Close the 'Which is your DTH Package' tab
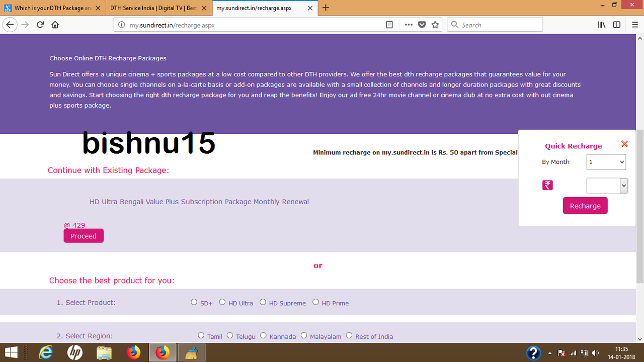The height and width of the screenshot is (362, 644). point(98,8)
